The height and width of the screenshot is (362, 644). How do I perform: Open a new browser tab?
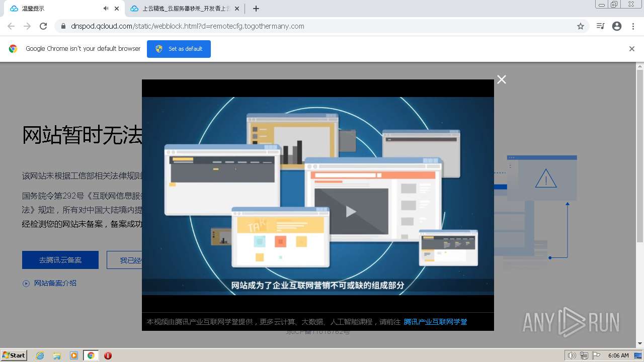pos(256,9)
